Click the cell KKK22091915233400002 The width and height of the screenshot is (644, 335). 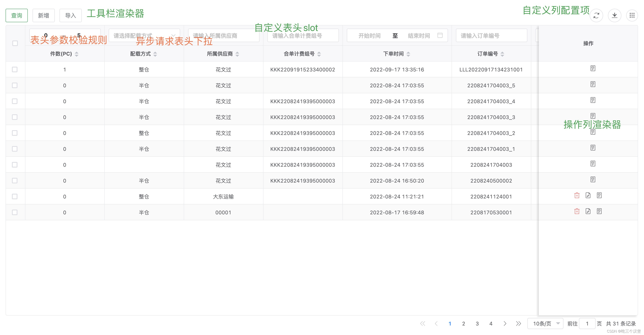tap(303, 70)
